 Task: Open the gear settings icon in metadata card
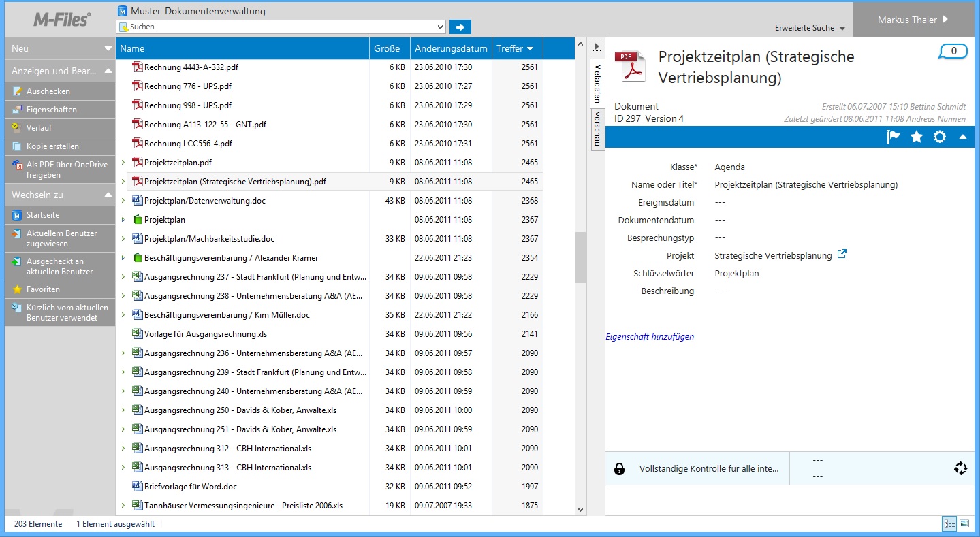pos(940,137)
